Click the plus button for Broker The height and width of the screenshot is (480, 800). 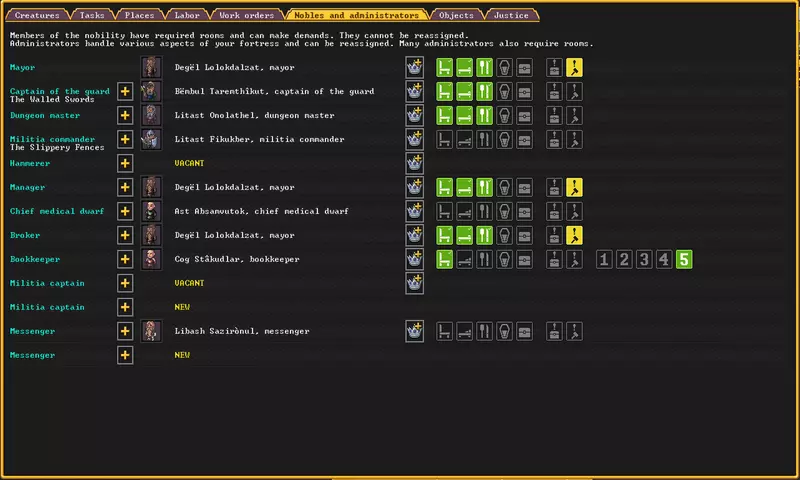(x=125, y=235)
